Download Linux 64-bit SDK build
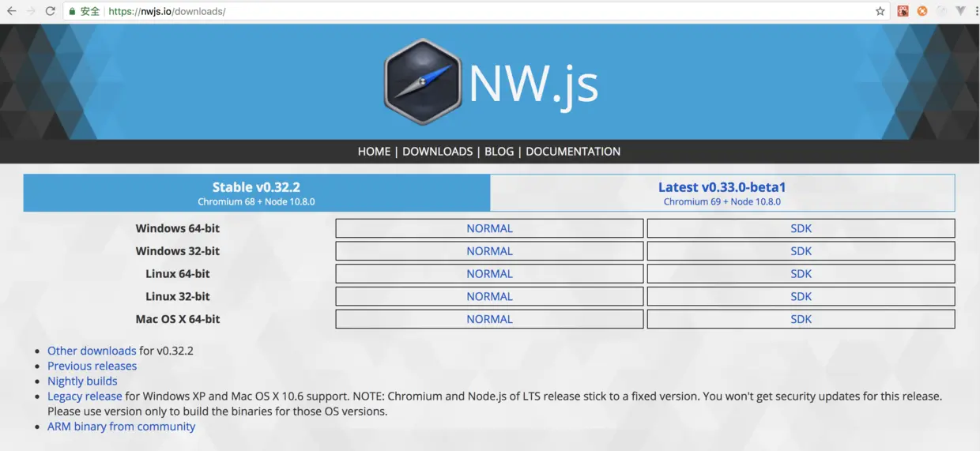This screenshot has height=451, width=980. [801, 274]
